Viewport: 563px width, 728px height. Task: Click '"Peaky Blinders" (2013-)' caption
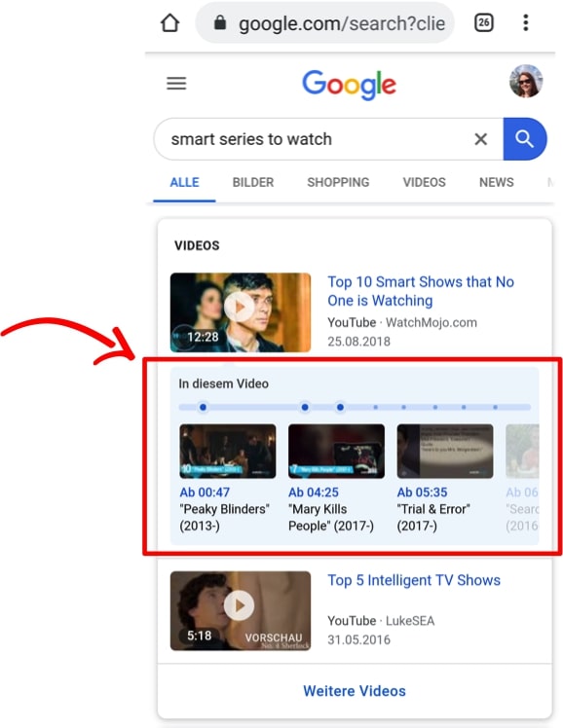(224, 518)
